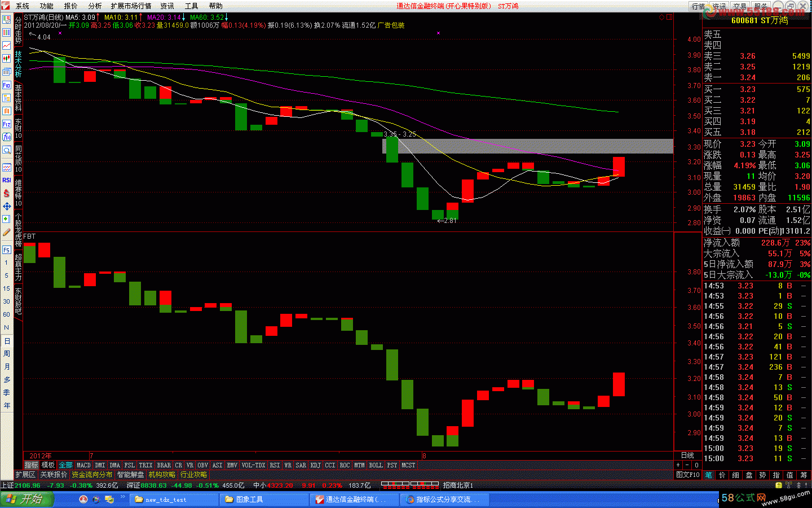812x508 pixels.
Task: Click the quote list icon atop left toolbar
Action: (x=7, y=19)
